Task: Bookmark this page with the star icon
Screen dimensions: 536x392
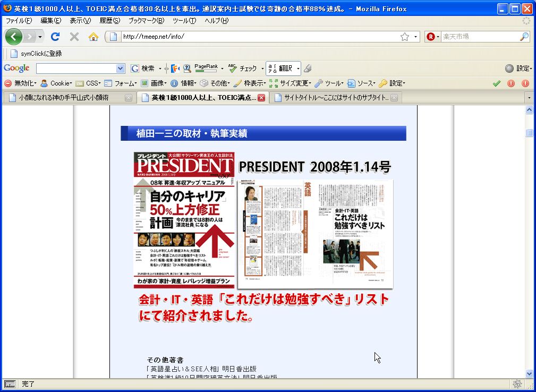Action: point(405,37)
